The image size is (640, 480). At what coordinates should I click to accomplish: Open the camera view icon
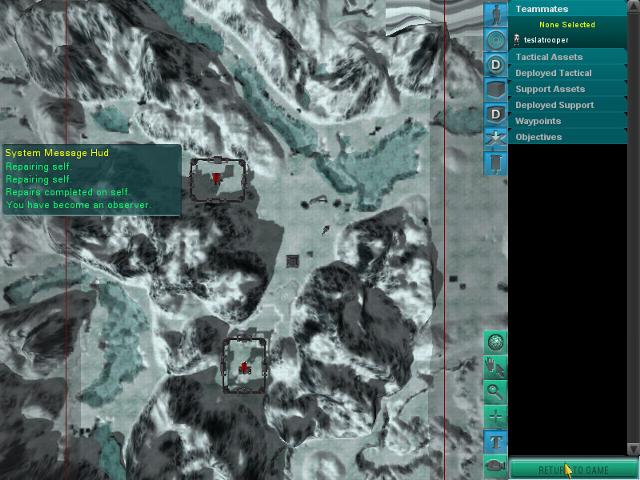pos(496,466)
